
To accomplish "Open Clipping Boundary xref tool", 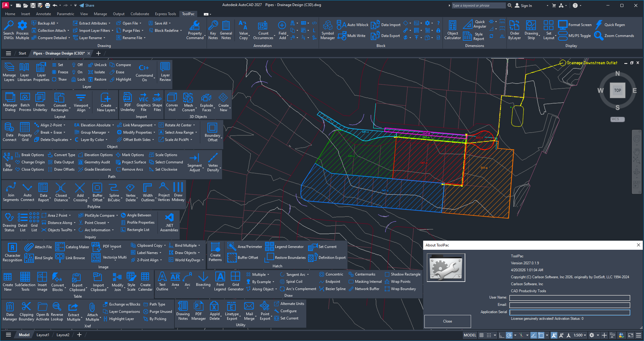I will click(x=26, y=311).
